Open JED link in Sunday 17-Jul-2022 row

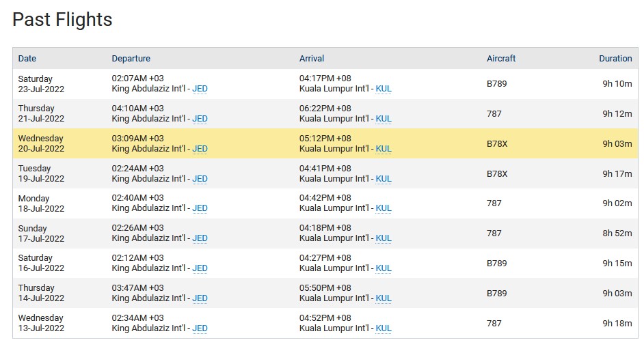point(200,238)
